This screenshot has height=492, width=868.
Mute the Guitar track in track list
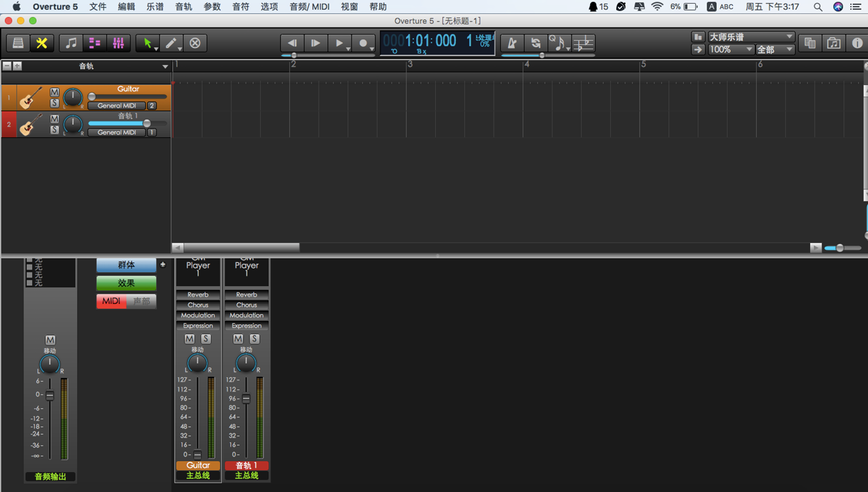coord(54,92)
